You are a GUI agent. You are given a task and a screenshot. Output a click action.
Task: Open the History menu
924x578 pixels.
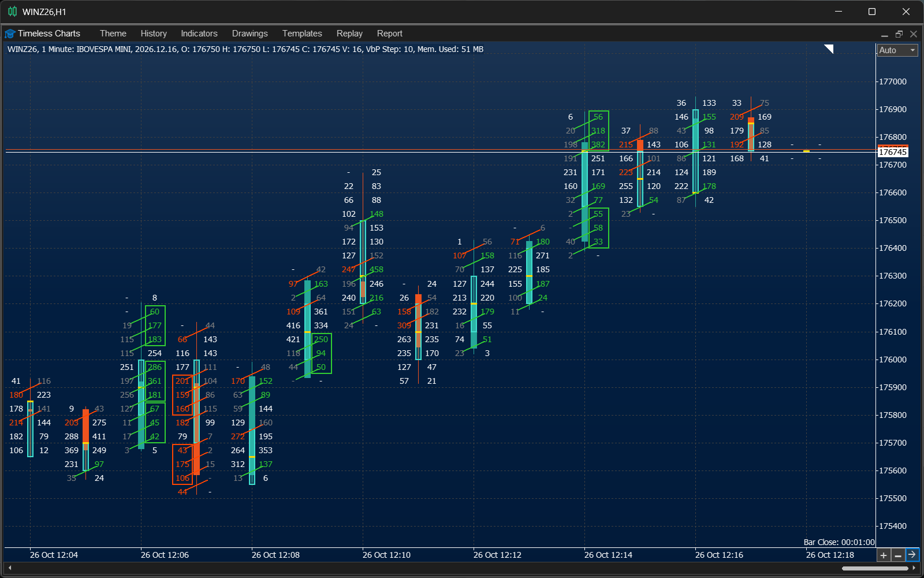[x=154, y=34]
